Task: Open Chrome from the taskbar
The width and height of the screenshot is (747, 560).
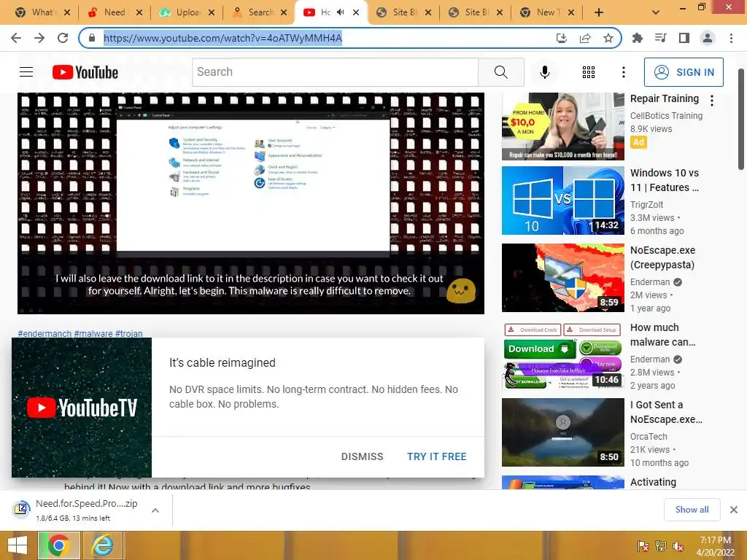Action: pos(58,545)
